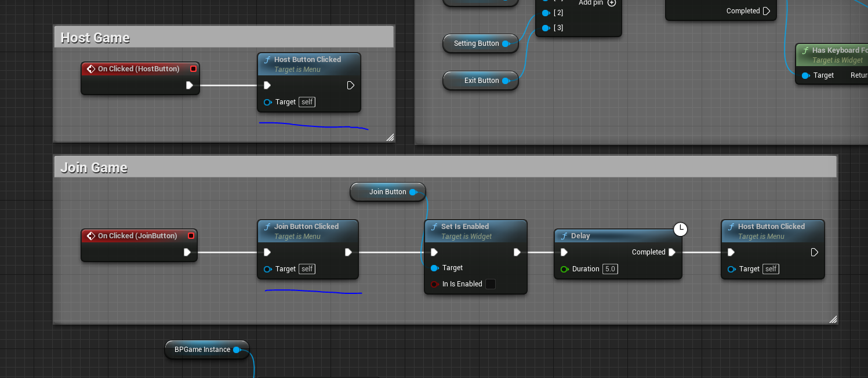Click the Exit Button output pin

tap(506, 81)
